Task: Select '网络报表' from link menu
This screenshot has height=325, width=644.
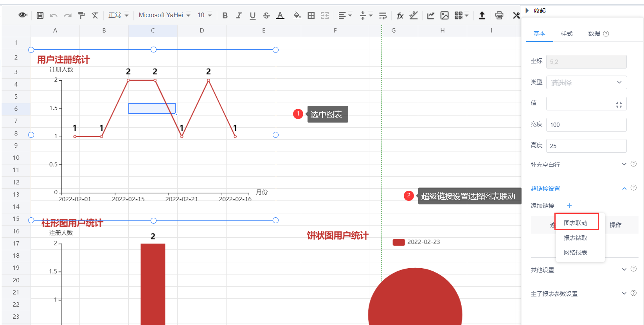Action: pos(576,252)
